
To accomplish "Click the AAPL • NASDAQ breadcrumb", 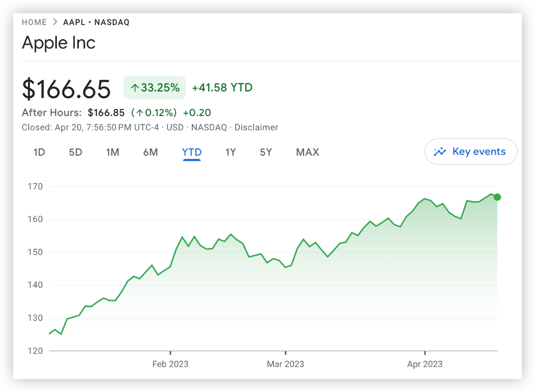I will [96, 22].
